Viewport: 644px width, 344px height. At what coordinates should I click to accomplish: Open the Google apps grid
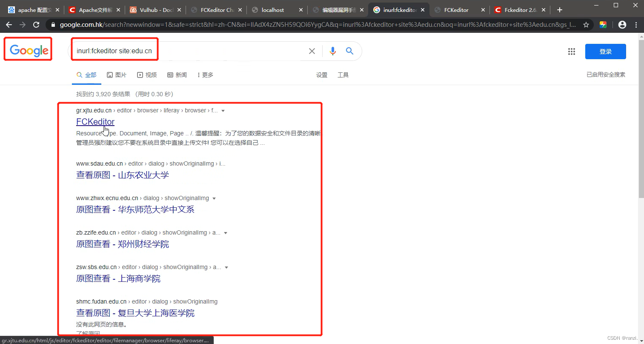pos(572,51)
